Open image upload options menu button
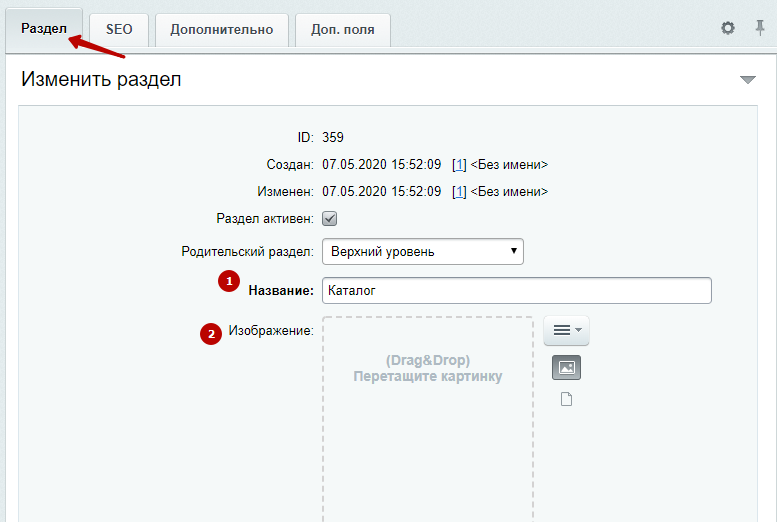Screen dimensions: 777x522 pos(566,330)
